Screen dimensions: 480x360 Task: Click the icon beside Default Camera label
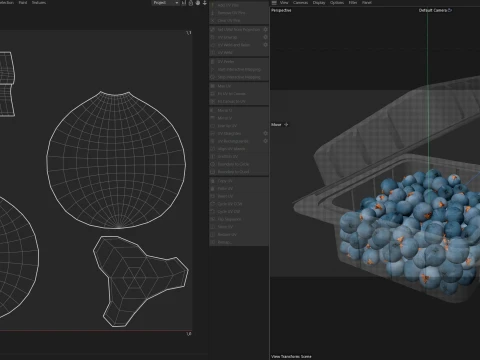[x=450, y=10]
